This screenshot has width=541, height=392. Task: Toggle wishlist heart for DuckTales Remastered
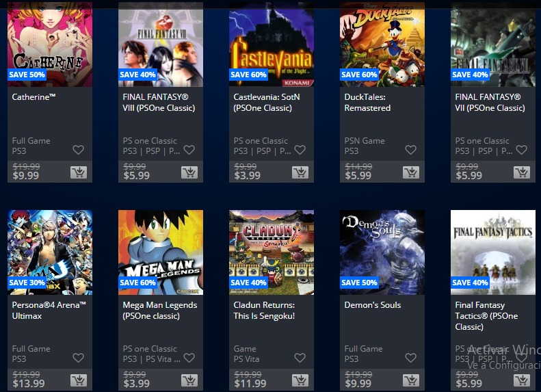click(x=410, y=150)
